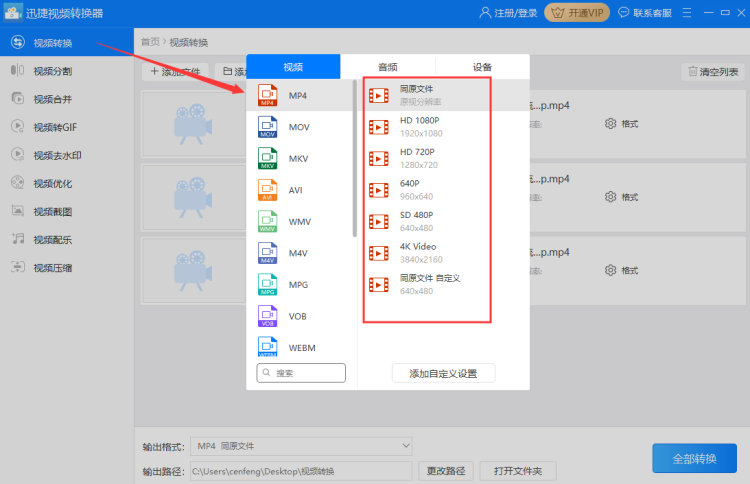Screen dimensions: 750x484
Task: Pick the M4V format icon
Action: click(267, 253)
